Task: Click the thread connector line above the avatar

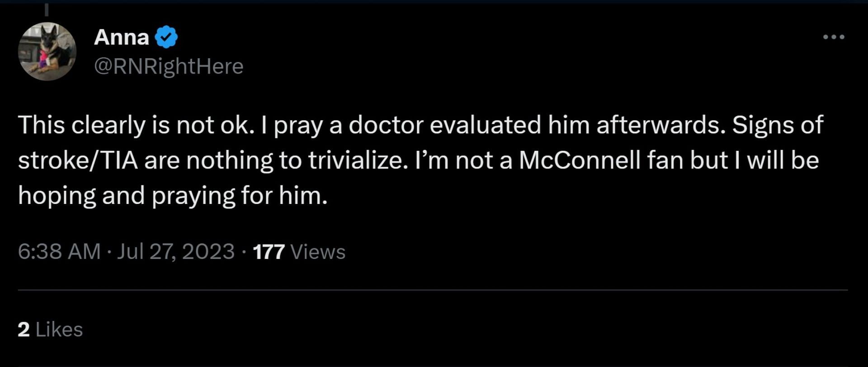Action: point(47,9)
